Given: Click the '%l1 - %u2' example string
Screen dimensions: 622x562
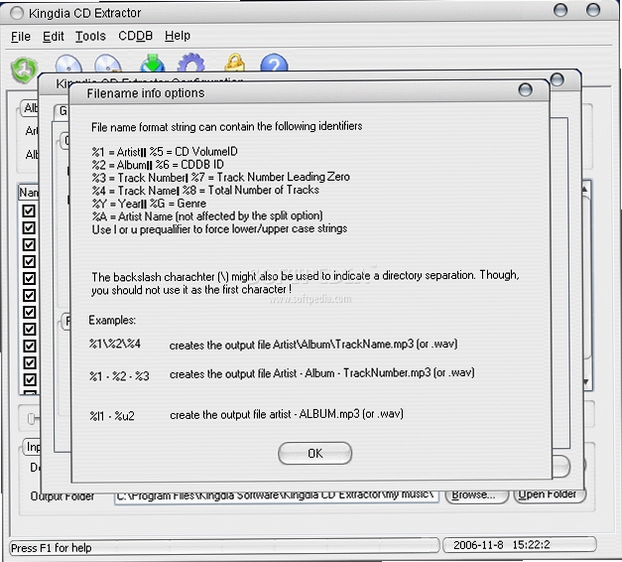Looking at the screenshot, I should 112,416.
